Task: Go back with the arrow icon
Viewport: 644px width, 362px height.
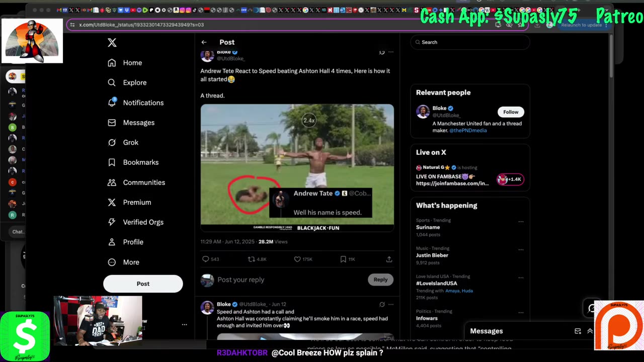Action: coord(204,42)
